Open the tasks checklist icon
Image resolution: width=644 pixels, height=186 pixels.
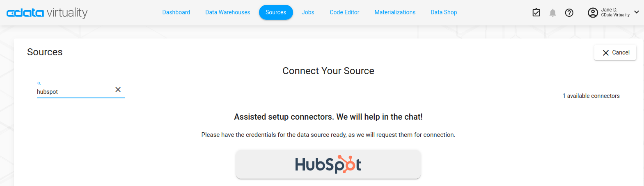[x=536, y=13]
